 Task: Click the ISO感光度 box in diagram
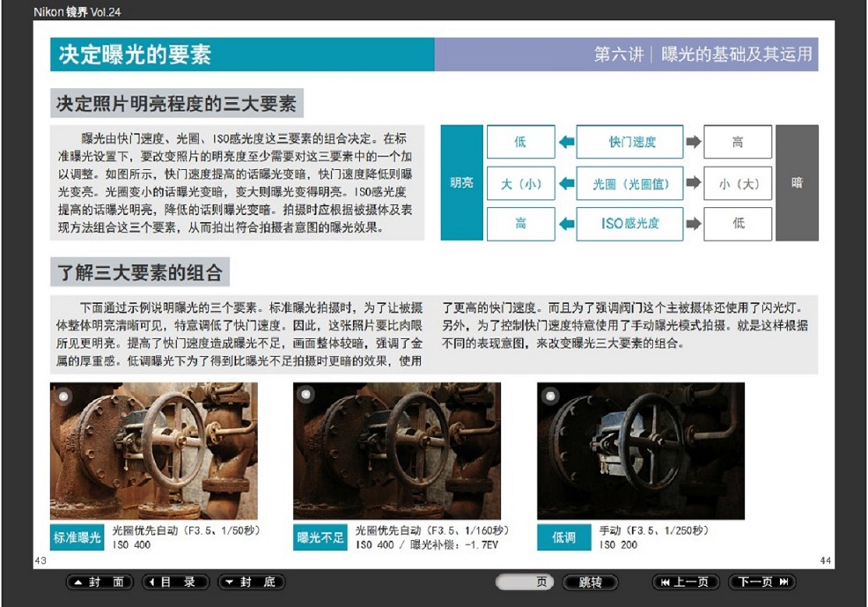point(629,224)
